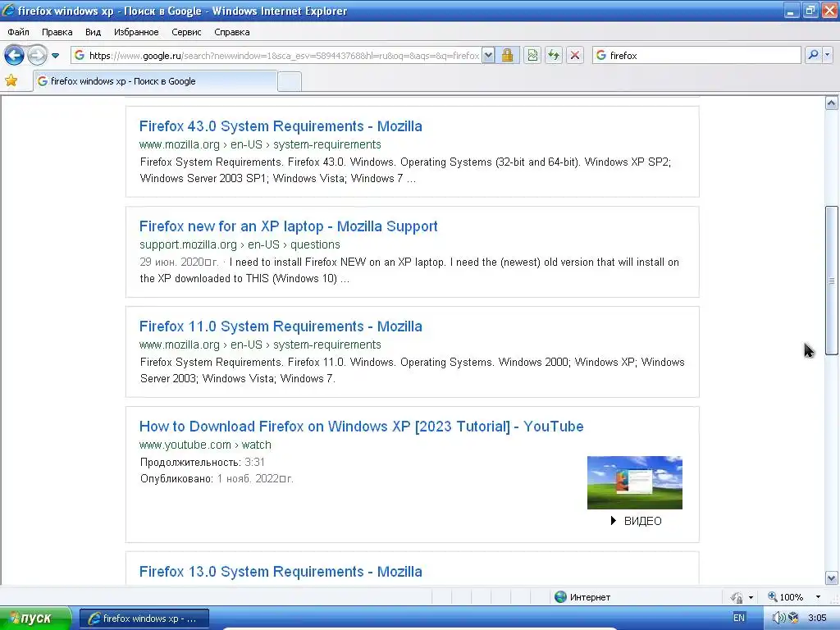Click the Интернет zone globe icon
This screenshot has height=630, width=840.
pos(560,597)
